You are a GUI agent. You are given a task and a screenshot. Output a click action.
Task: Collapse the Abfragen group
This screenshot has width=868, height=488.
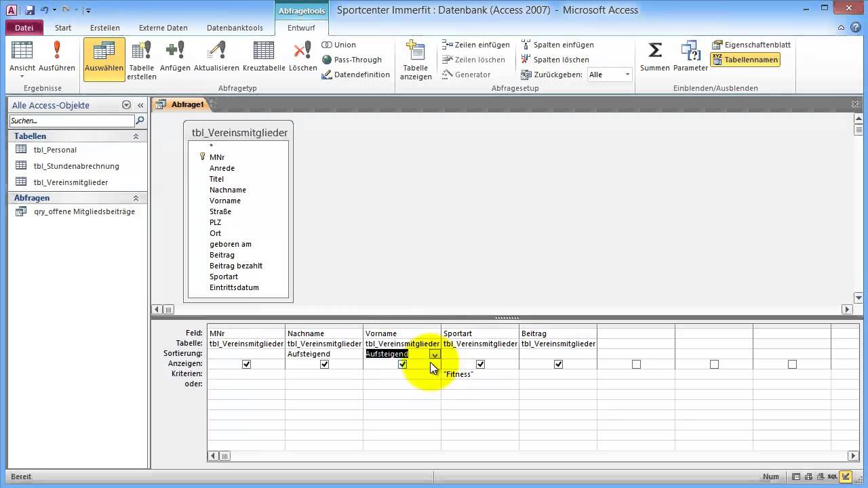click(x=136, y=198)
